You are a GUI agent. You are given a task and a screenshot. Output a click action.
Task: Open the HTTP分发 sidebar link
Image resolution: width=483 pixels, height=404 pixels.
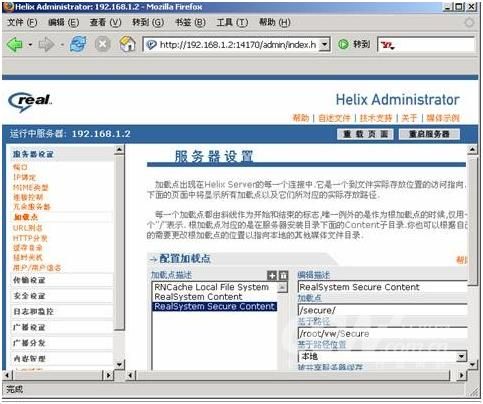tap(30, 238)
